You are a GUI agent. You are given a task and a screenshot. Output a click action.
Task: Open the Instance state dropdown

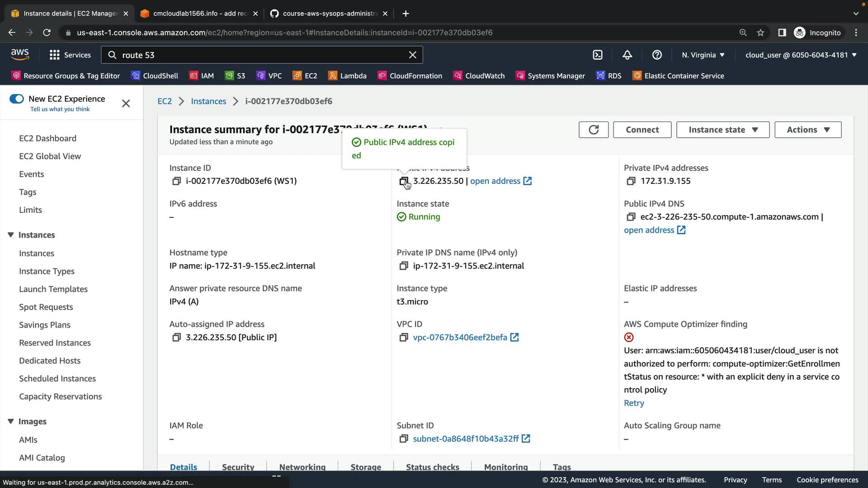pyautogui.click(x=722, y=130)
